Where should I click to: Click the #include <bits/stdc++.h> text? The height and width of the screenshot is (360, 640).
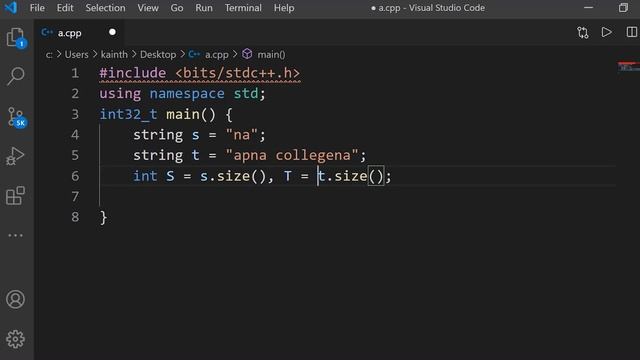200,73
